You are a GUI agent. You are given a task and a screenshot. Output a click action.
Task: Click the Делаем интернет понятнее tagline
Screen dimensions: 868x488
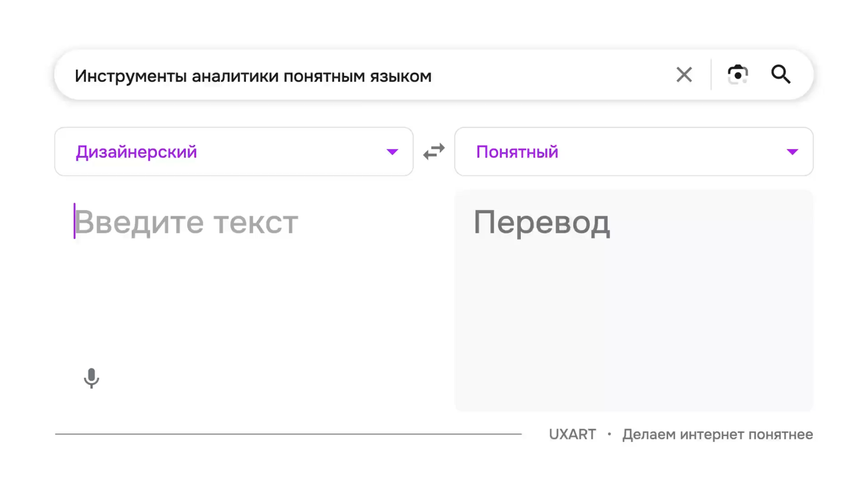(717, 434)
